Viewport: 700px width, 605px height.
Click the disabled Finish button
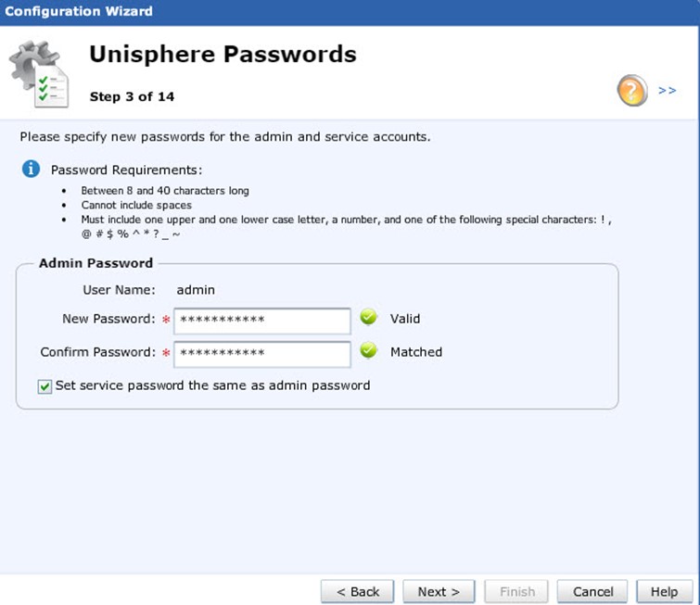(516, 592)
